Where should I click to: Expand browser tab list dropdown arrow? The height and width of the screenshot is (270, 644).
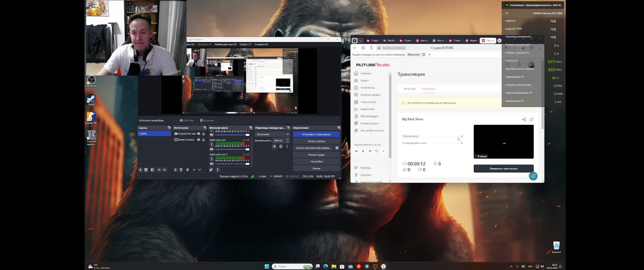[x=361, y=41]
